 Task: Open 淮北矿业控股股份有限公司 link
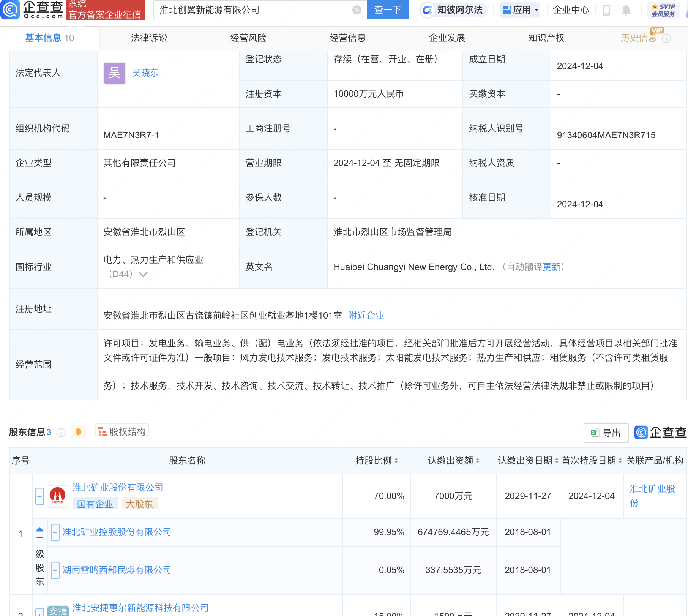117,532
